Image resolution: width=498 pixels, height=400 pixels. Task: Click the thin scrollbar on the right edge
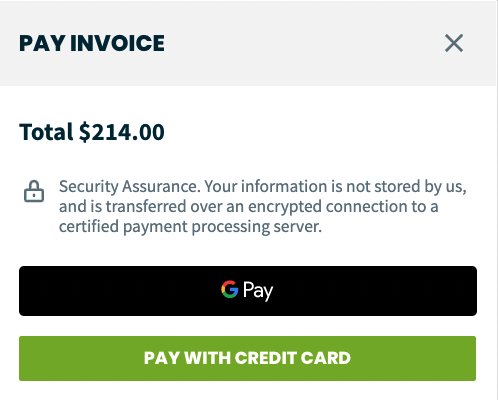[497, 200]
